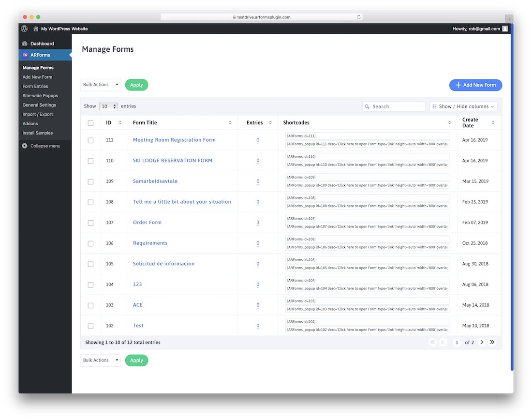Open Meeting Room Registration Form link
Image resolution: width=532 pixels, height=420 pixels.
[174, 140]
